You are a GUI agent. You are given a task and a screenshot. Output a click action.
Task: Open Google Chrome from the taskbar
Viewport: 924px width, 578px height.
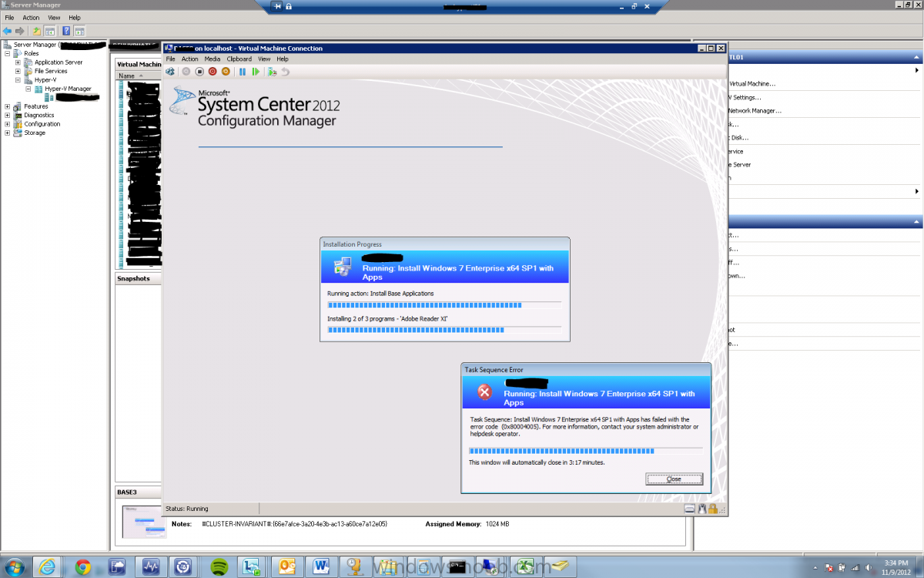[83, 567]
